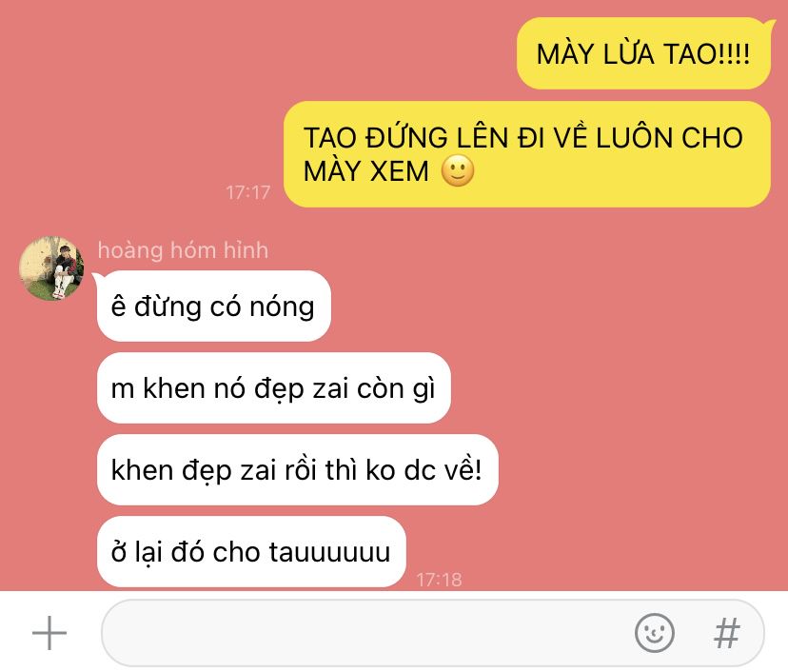The width and height of the screenshot is (788, 672).
Task: Tap the smiley emoji in yellow bubble
Action: click(458, 171)
